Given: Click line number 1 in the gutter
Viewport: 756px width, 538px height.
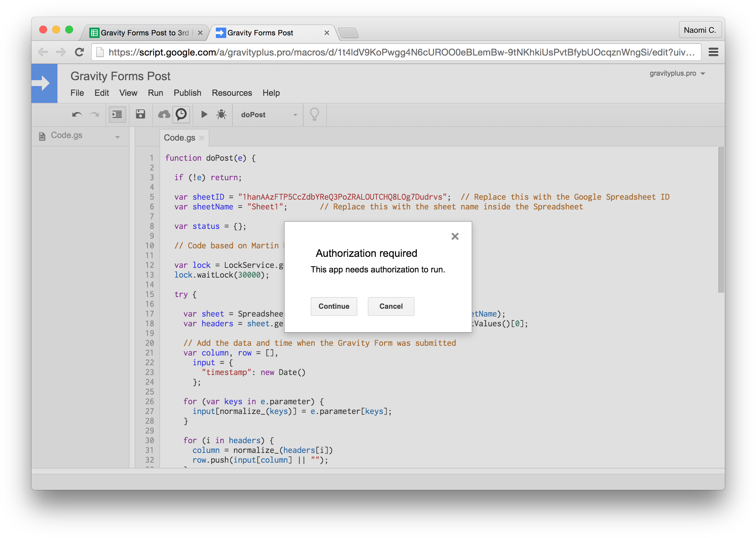Looking at the screenshot, I should point(151,158).
